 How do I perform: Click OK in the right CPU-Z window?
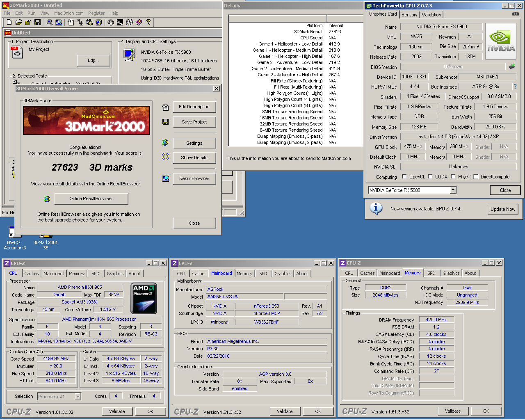pyautogui.click(x=486, y=411)
